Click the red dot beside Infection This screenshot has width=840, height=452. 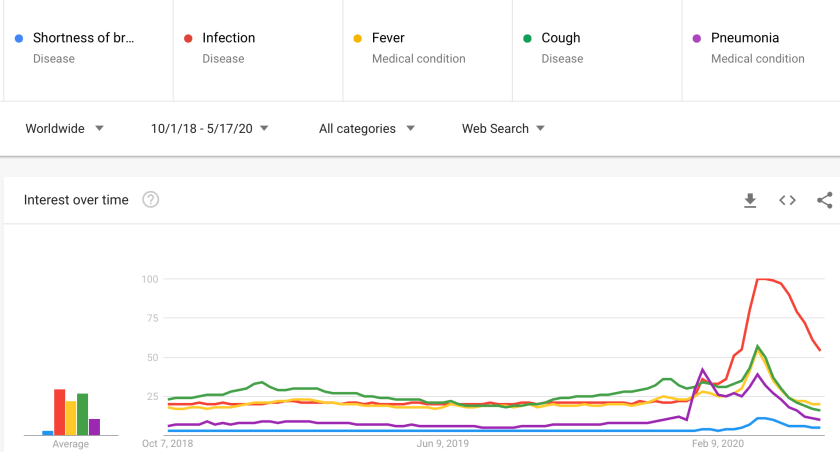pyautogui.click(x=188, y=39)
